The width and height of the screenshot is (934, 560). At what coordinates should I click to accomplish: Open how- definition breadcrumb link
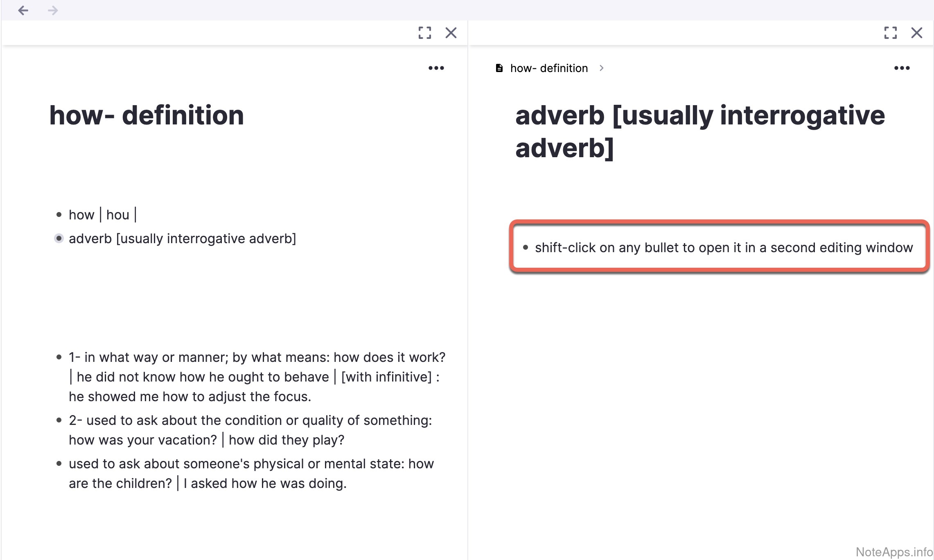[549, 68]
